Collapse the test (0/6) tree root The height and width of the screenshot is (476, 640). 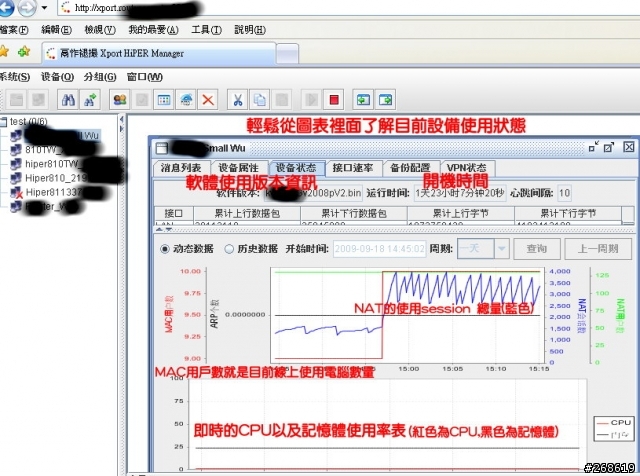3,122
